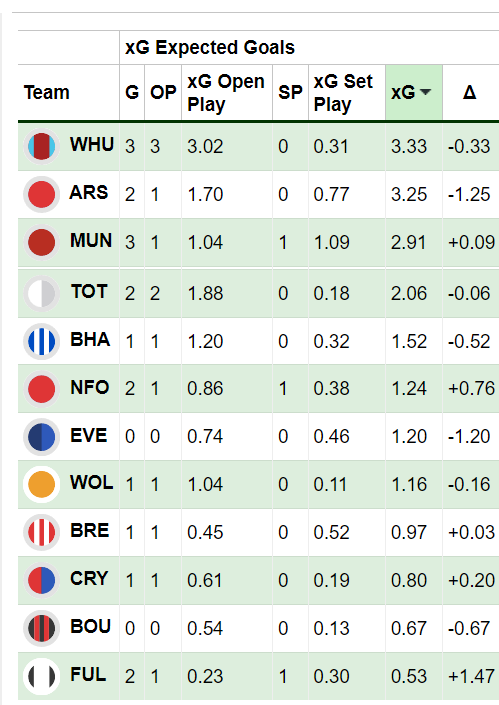Sort by the Δ delta column header
Screen dimensions: 499x705
coord(469,92)
